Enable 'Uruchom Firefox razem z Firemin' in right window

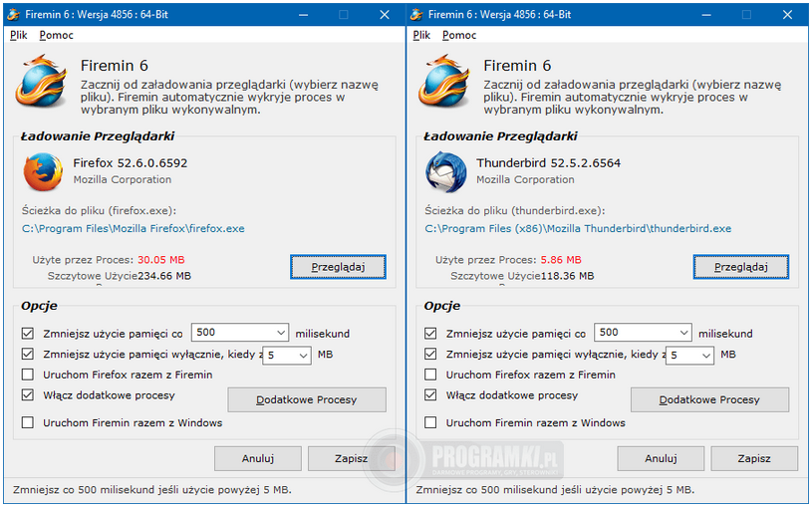point(430,375)
